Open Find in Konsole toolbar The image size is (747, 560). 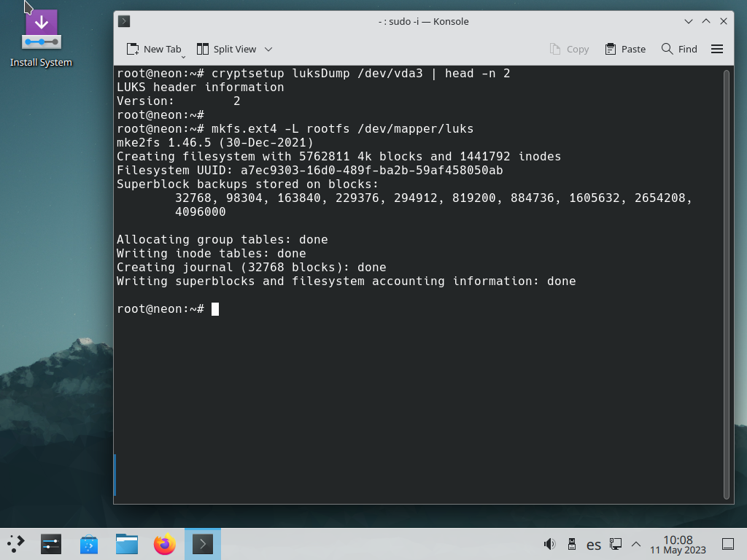679,49
